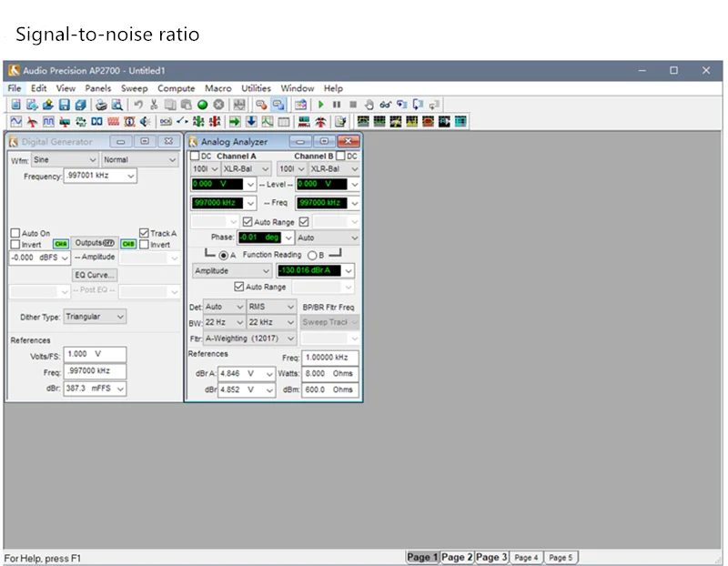The image size is (728, 566).
Task: Click the Outputs button
Action: pos(95,243)
